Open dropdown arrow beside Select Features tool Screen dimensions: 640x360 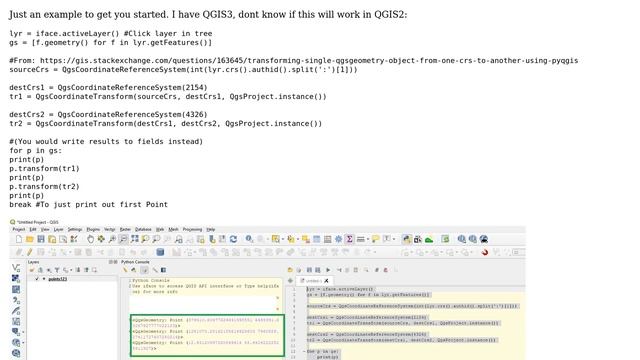[283, 239]
